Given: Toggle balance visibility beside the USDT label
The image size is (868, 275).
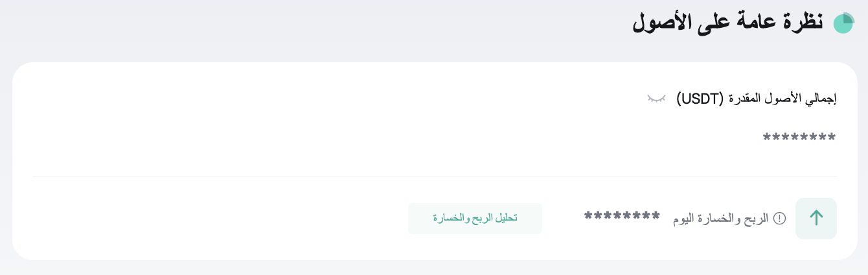Looking at the screenshot, I should [x=656, y=99].
